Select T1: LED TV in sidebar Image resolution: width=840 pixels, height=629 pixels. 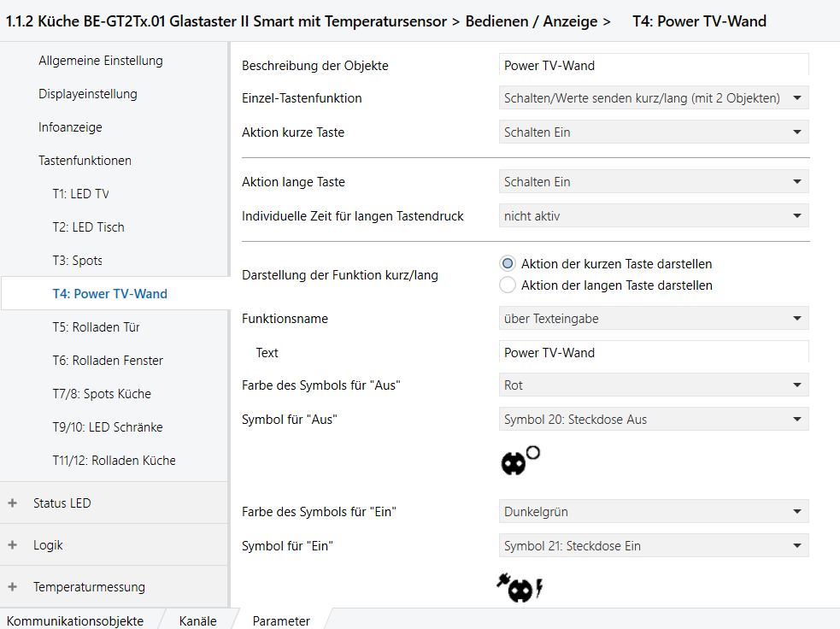[x=80, y=194]
